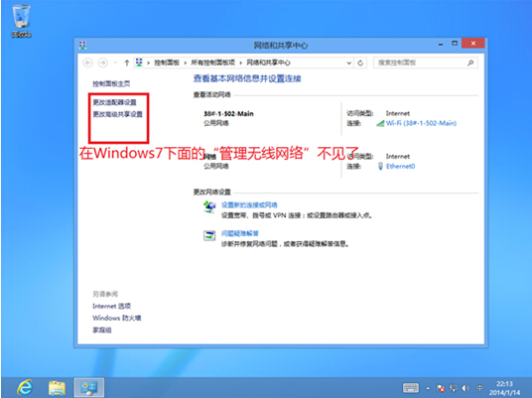Click 所有控制面板项 breadcrumb segment
Image resolution: width=532 pixels, height=398 pixels.
click(212, 63)
